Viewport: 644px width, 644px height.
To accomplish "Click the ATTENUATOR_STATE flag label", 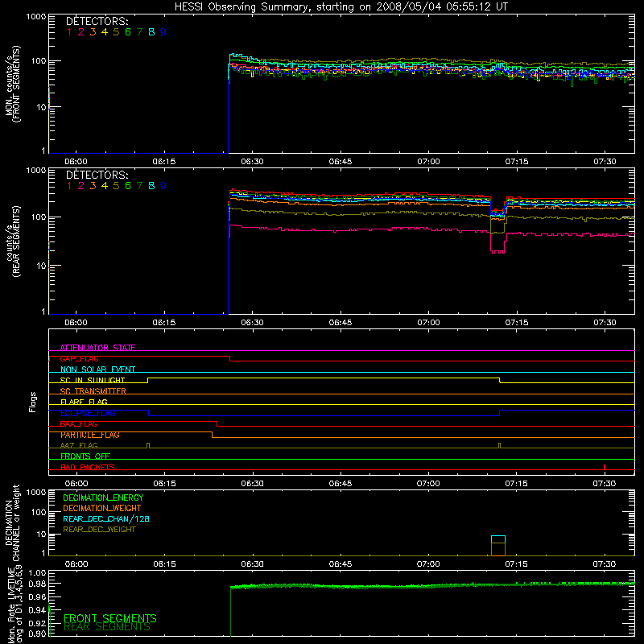I will [x=97, y=348].
